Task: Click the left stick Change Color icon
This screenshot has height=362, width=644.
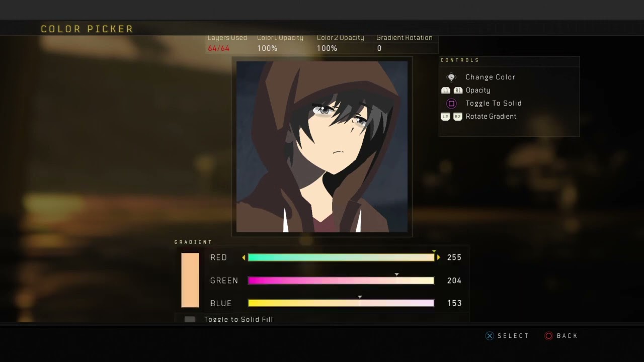Action: click(x=451, y=77)
